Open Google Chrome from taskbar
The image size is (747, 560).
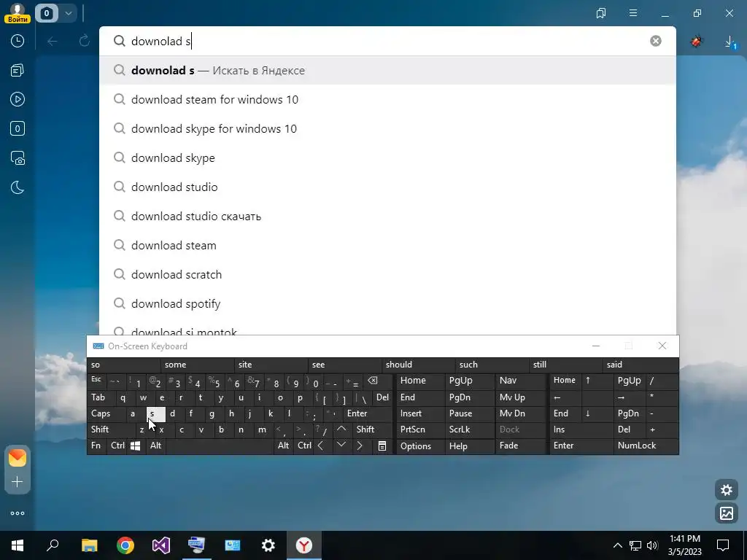click(x=125, y=545)
